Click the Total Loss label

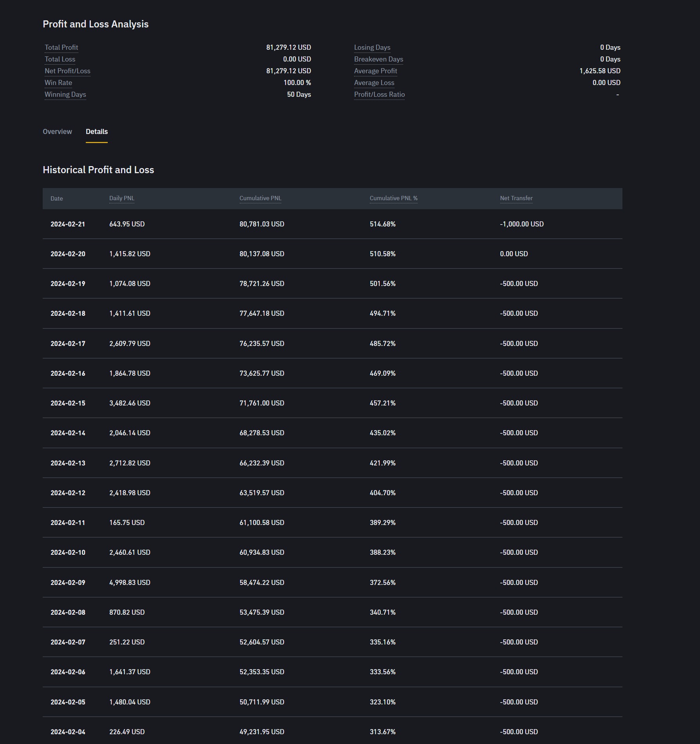[x=60, y=59]
